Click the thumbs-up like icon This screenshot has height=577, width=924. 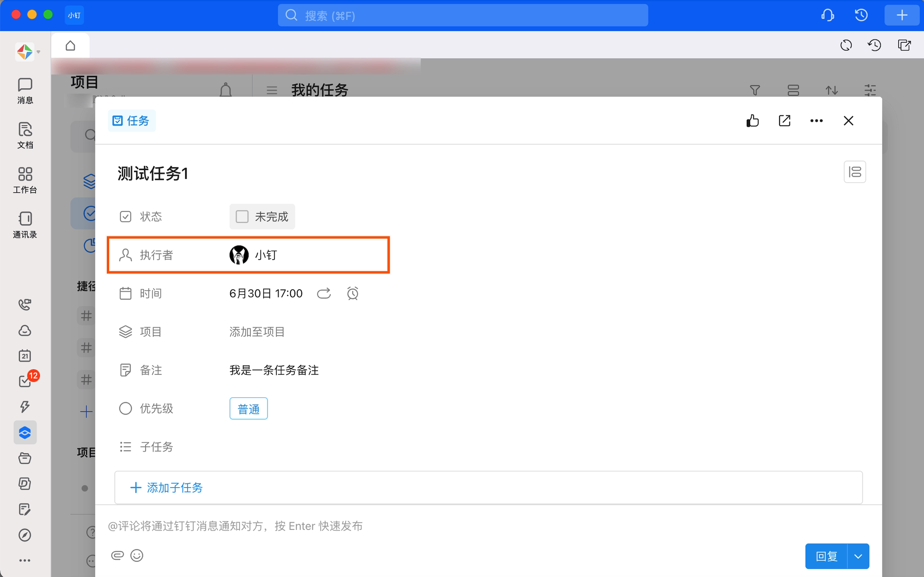752,121
